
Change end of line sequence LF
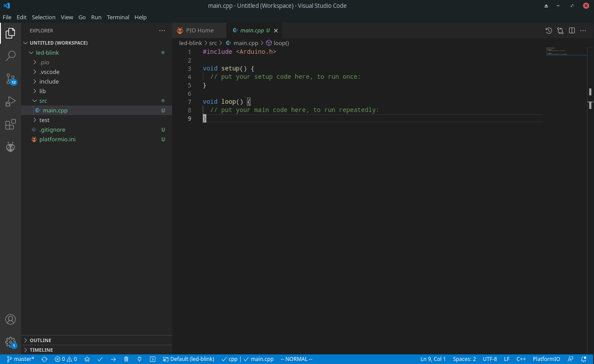[507, 359]
